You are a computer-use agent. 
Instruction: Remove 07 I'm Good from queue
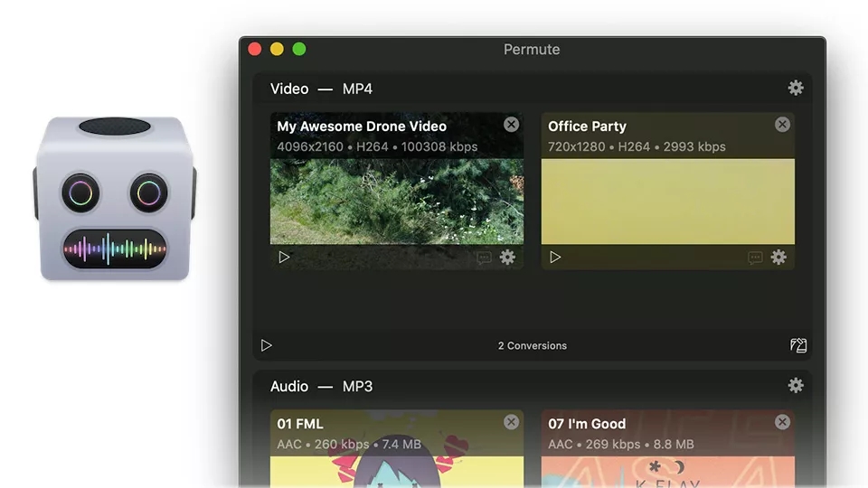pos(782,422)
